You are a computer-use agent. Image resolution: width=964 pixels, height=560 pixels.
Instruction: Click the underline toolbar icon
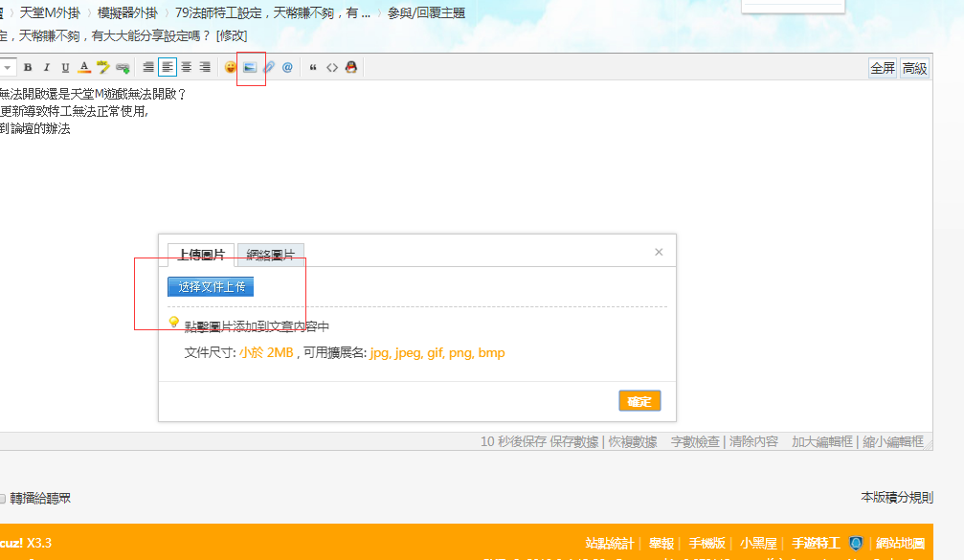[65, 67]
